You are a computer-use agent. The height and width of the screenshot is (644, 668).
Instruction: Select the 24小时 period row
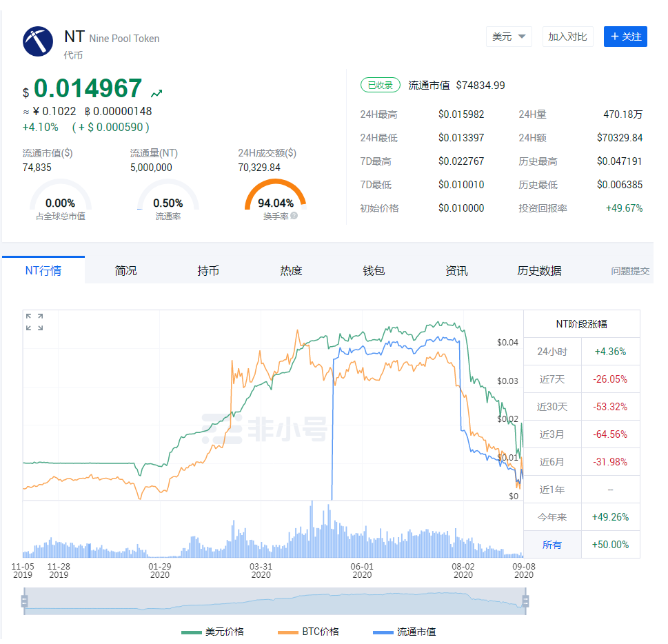(582, 352)
